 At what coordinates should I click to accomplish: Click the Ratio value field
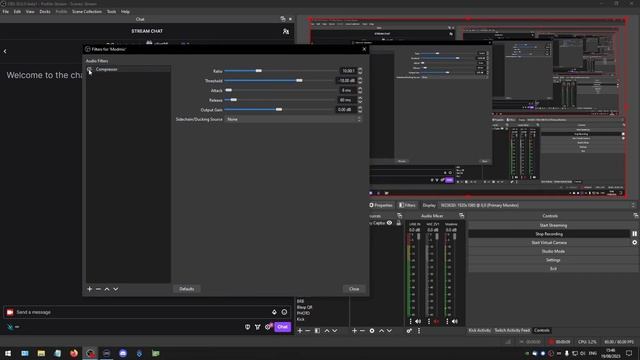347,71
